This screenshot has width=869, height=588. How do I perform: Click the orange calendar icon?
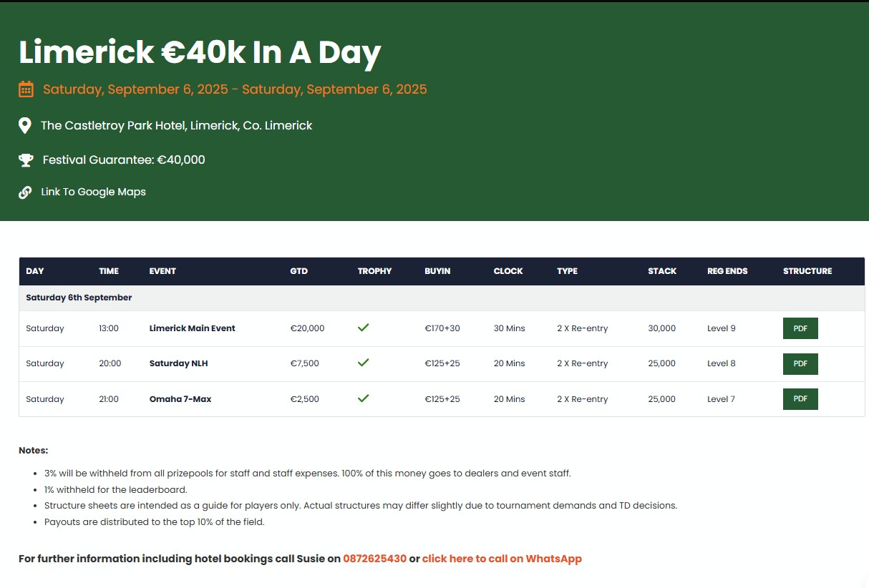coord(26,89)
